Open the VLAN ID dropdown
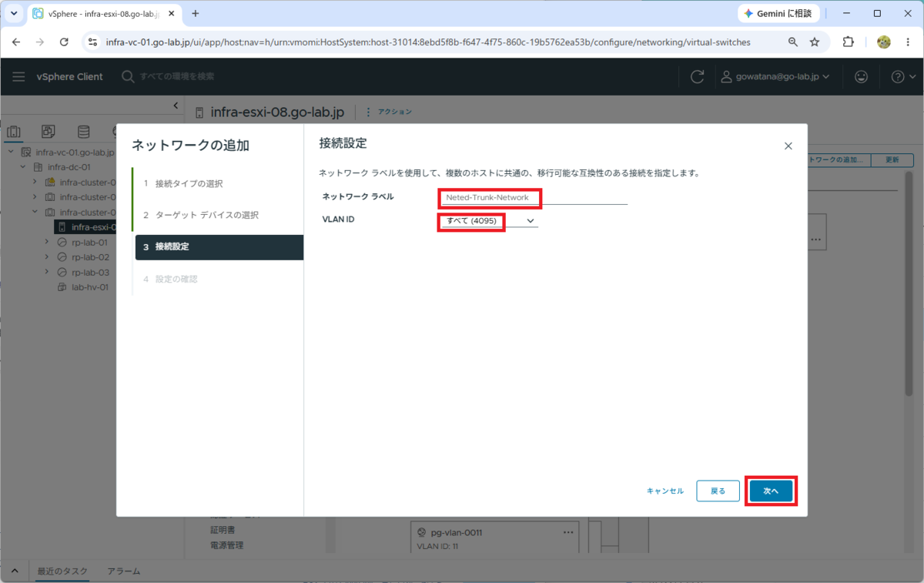924x583 pixels. [490, 221]
